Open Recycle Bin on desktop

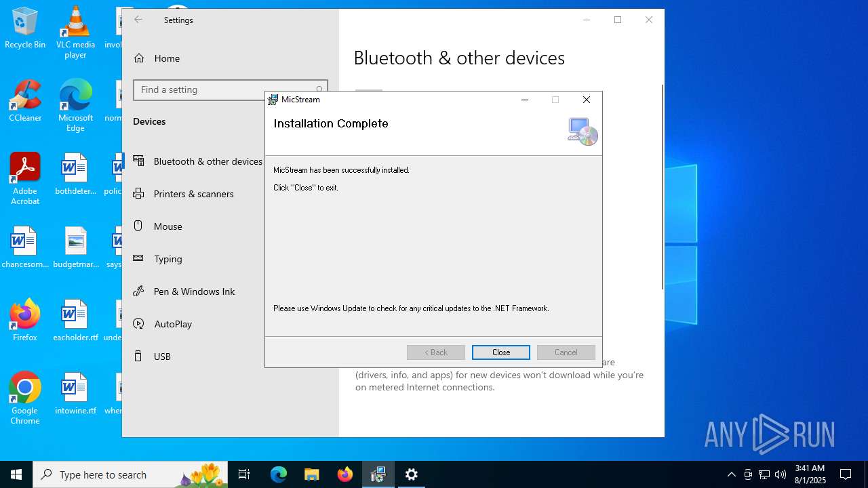coord(25,28)
